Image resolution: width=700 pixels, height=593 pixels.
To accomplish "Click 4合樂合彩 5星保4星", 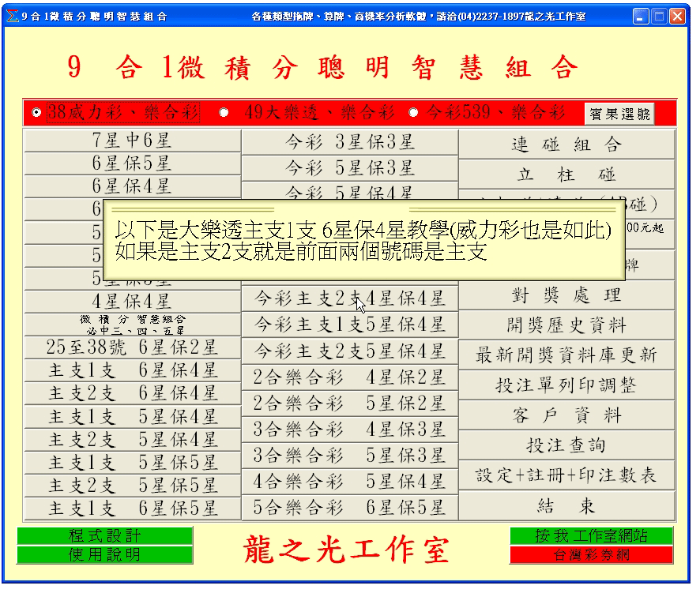I will pyautogui.click(x=350, y=482).
